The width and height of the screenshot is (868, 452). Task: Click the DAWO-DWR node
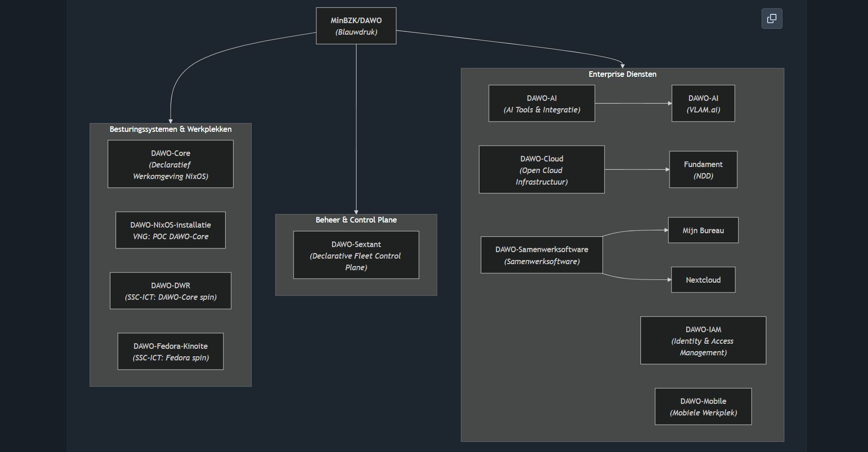click(171, 291)
